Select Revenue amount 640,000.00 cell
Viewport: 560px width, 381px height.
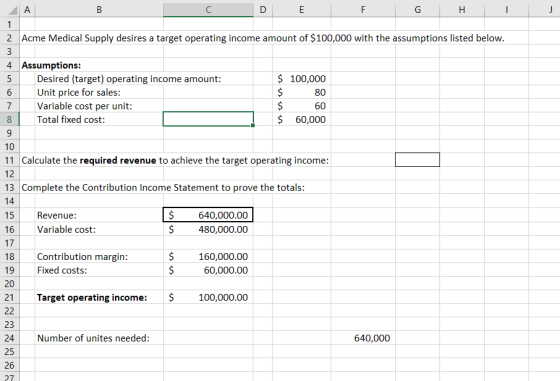coord(208,215)
